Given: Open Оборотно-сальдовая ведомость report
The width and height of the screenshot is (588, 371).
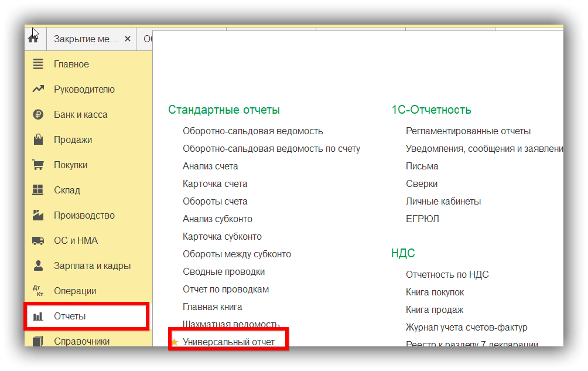Looking at the screenshot, I should coord(253,131).
